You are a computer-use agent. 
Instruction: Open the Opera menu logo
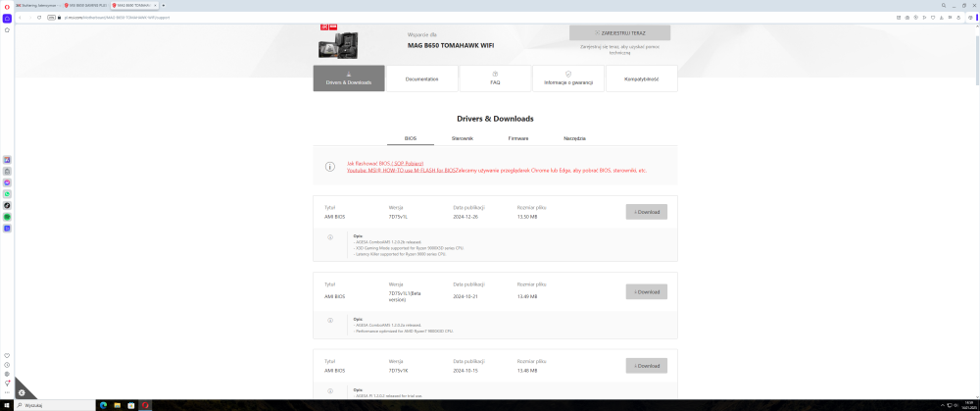click(7, 6)
